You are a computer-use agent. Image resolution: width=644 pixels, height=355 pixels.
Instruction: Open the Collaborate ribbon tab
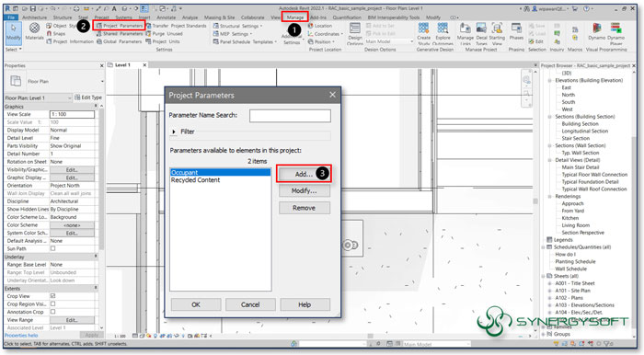(x=253, y=17)
